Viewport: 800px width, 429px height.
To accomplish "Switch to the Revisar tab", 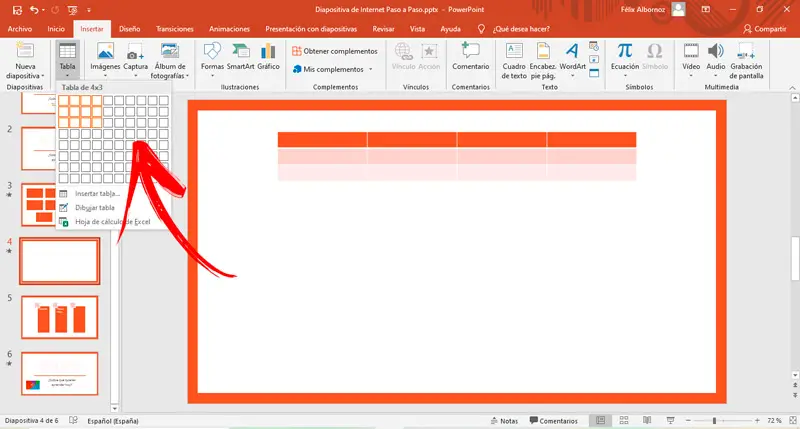I will coord(383,29).
